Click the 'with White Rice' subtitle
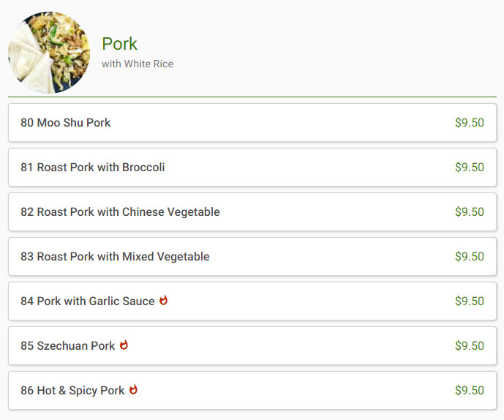 click(138, 64)
